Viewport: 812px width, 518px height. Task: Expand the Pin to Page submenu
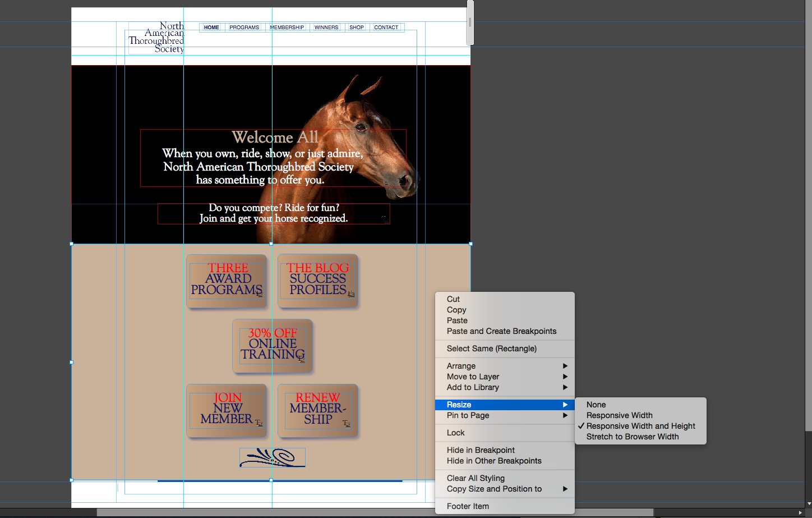[x=505, y=415]
